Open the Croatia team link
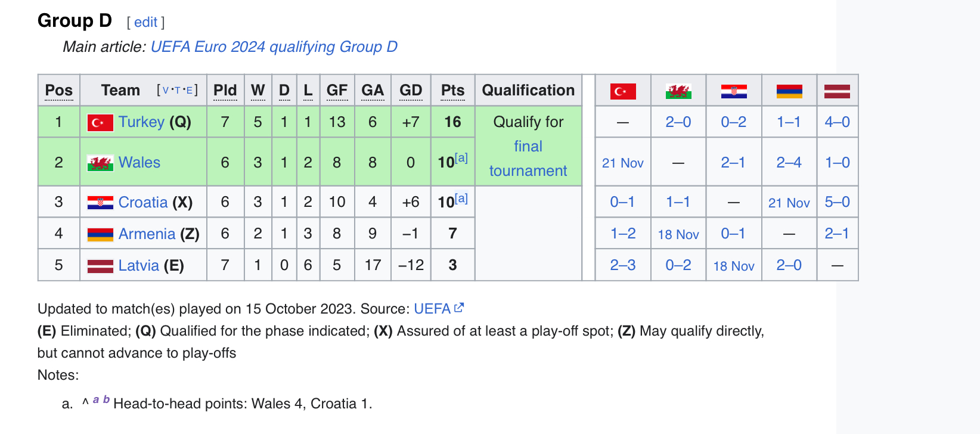Screen dimensions: 980x434 pyautogui.click(x=143, y=203)
